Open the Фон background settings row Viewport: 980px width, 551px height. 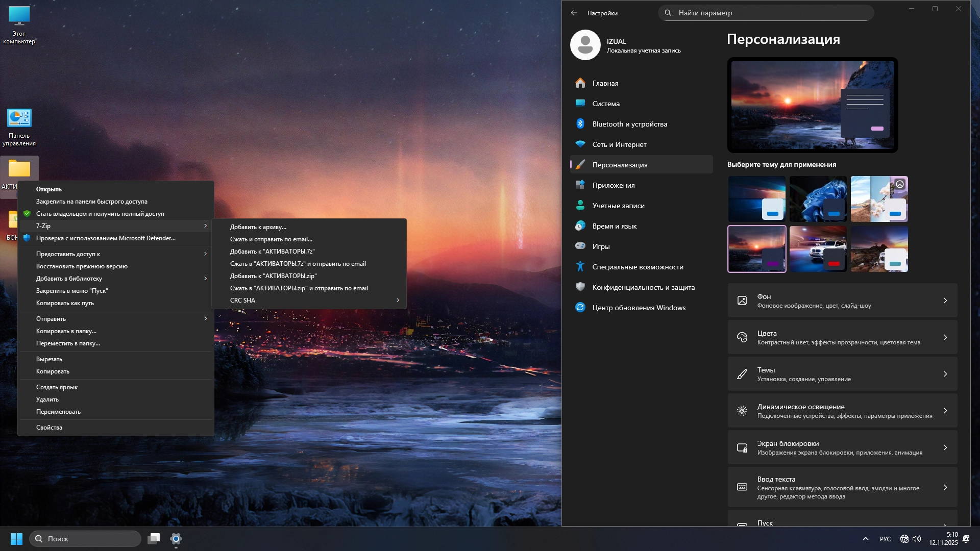[842, 300]
